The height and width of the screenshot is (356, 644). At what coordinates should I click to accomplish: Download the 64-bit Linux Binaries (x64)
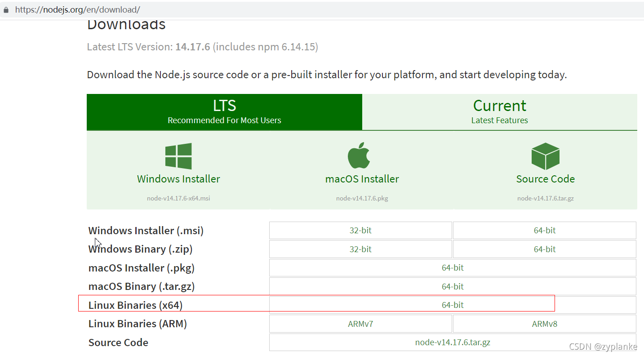(453, 305)
